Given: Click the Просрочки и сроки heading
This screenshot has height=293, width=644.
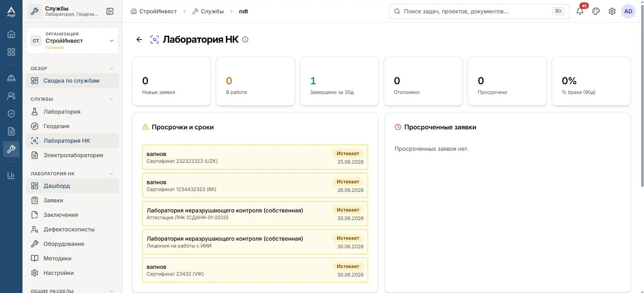Looking at the screenshot, I should click(182, 127).
